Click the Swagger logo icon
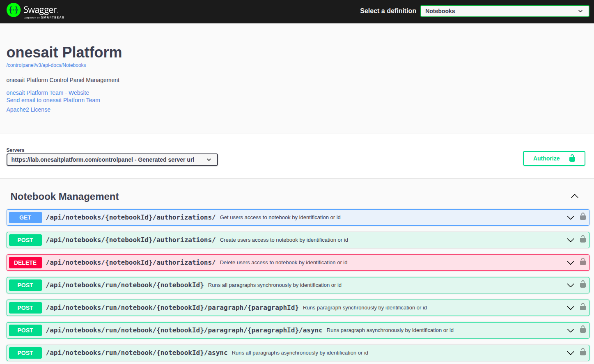Image resolution: width=594 pixels, height=364 pixels. (x=14, y=10)
